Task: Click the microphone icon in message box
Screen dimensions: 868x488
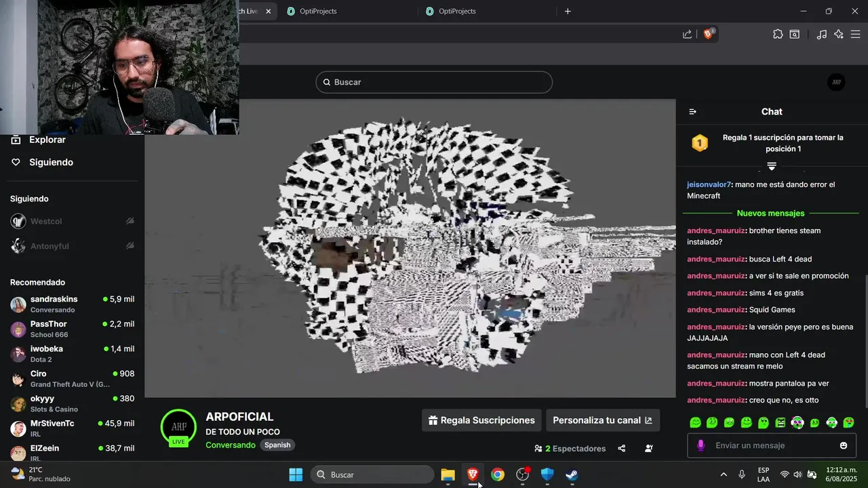Action: point(701,445)
